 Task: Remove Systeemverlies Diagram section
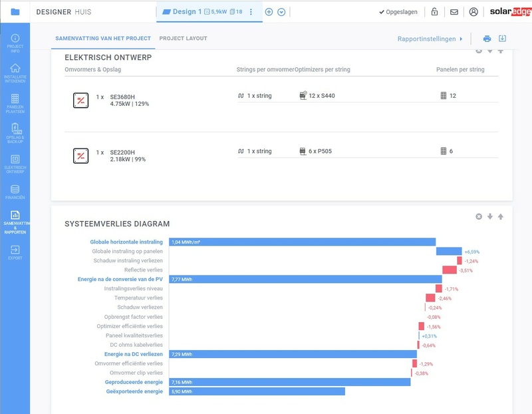479,217
